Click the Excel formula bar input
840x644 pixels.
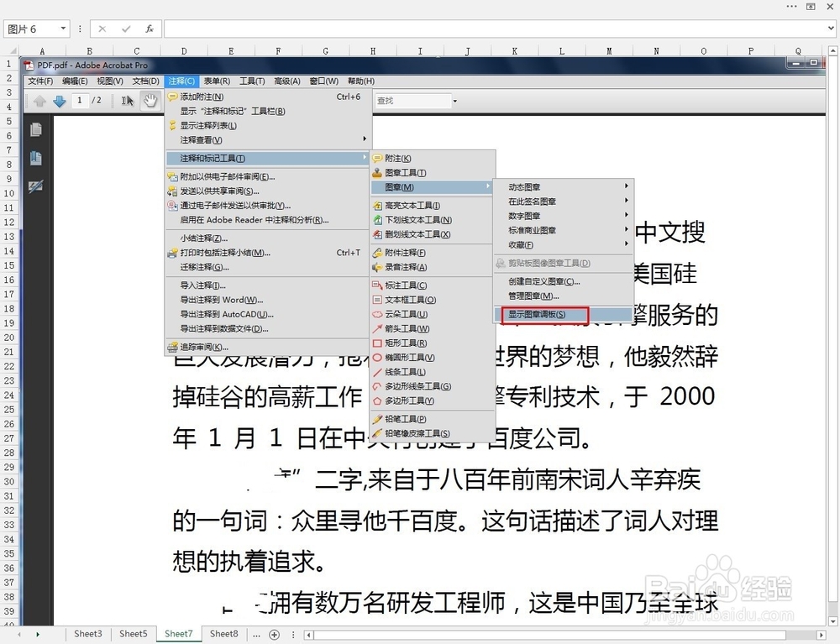click(x=495, y=29)
